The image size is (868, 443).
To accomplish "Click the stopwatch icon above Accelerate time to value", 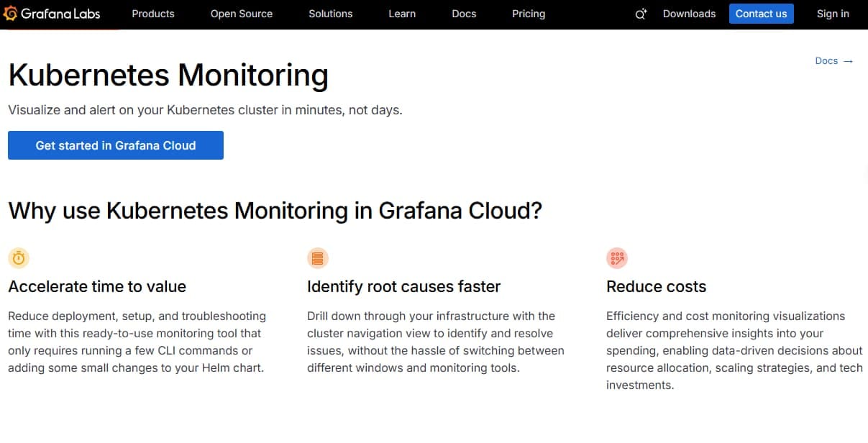I will pyautogui.click(x=18, y=257).
